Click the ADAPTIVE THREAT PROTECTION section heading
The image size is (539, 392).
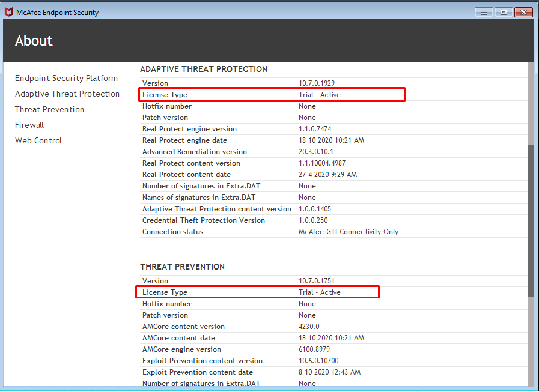204,69
